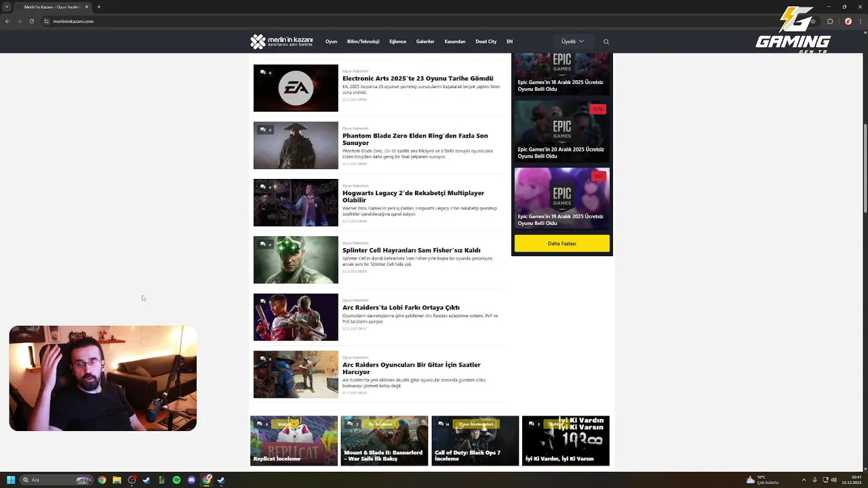The height and width of the screenshot is (488, 868).
Task: Click the comment icon on Hogwarts Legacy thumbnail
Action: pos(262,187)
